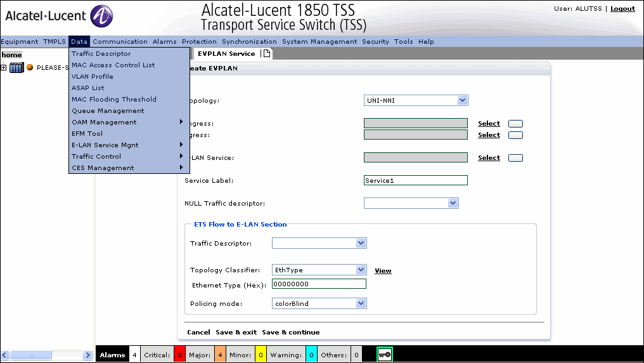The width and height of the screenshot is (644, 363).
Task: Click the Select link for Ingress
Action: click(489, 123)
